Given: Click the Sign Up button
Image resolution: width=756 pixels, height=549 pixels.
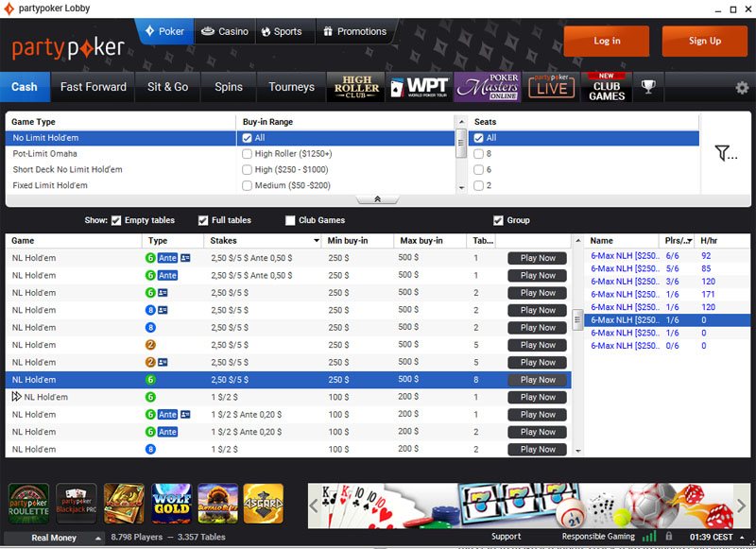Looking at the screenshot, I should (705, 41).
